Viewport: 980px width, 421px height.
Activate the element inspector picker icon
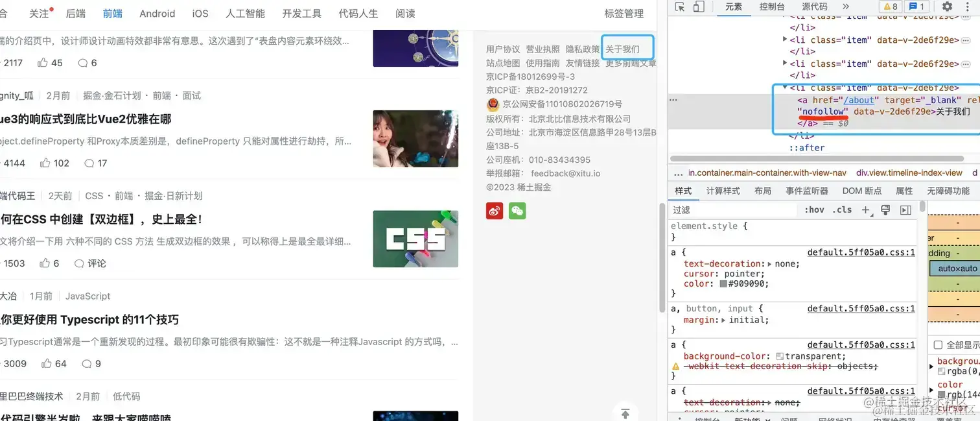coord(680,7)
